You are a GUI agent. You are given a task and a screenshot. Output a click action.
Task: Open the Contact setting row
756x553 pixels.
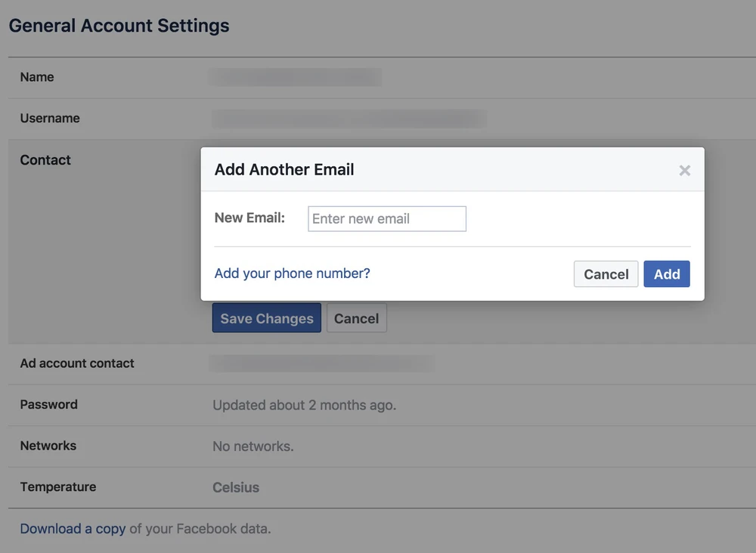click(45, 159)
